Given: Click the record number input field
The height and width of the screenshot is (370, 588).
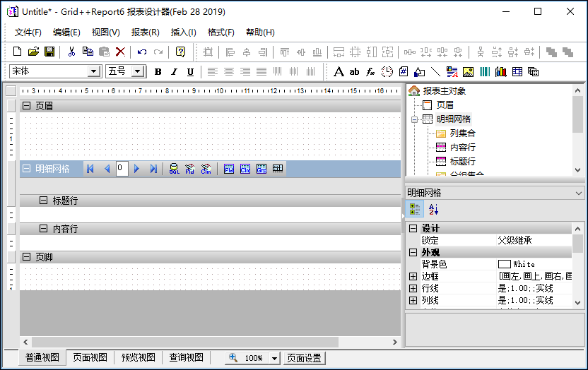Looking at the screenshot, I should pos(122,169).
